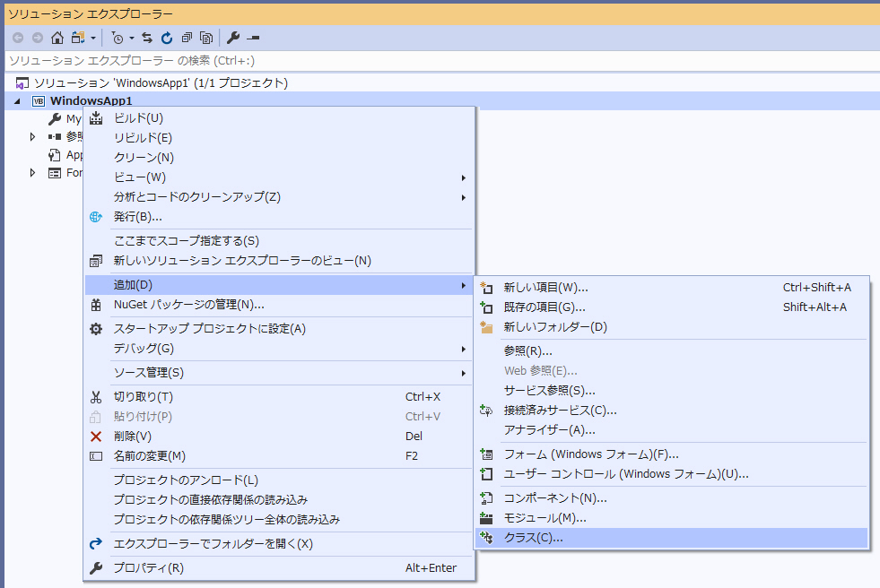Open the dropdown arrow next to view switch icon
Image resolution: width=880 pixels, height=588 pixels.
click(93, 39)
